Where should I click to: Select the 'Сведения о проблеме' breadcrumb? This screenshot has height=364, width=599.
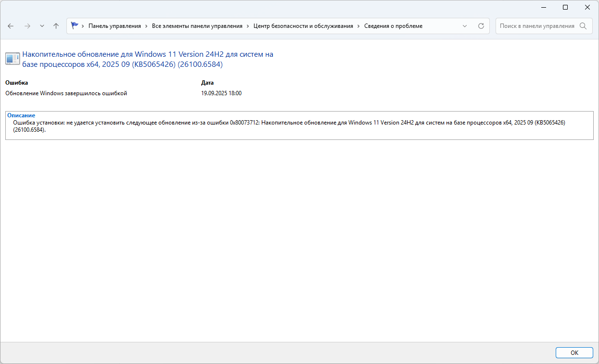[393, 26]
